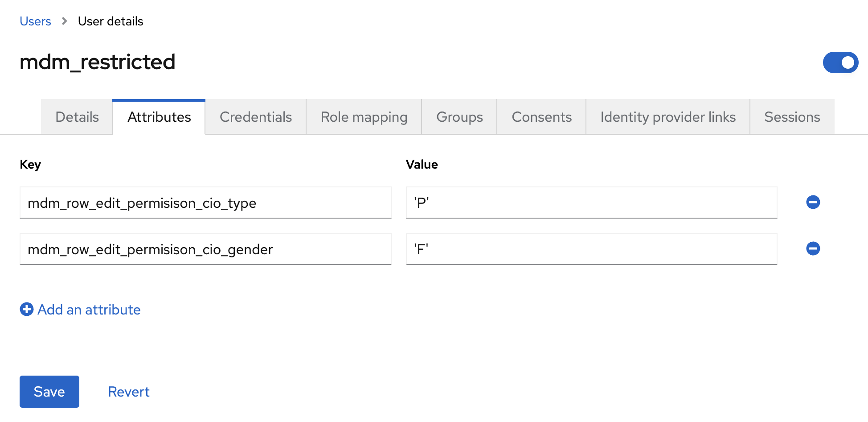This screenshot has width=868, height=422.
Task: Disable the mdm_restricted user account toggle
Action: point(840,62)
